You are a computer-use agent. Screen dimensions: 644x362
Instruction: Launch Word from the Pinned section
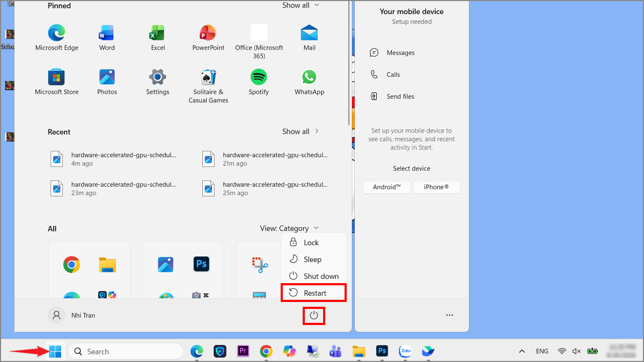pyautogui.click(x=107, y=38)
